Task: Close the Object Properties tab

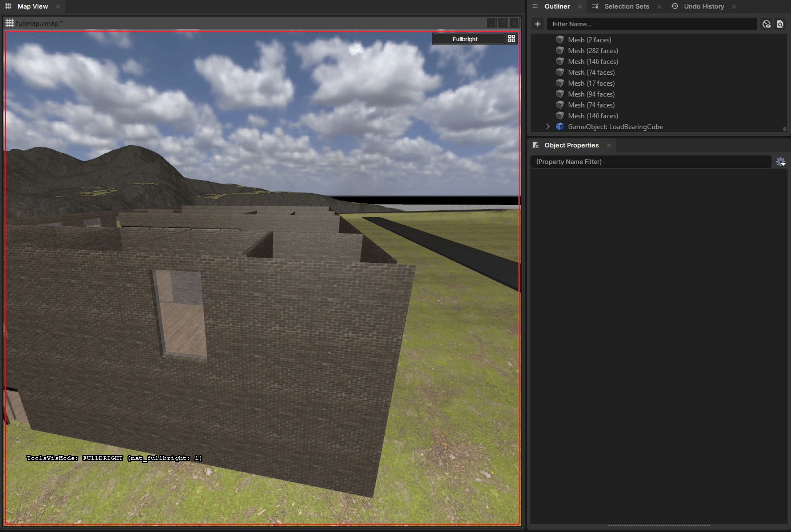Action: 609,145
